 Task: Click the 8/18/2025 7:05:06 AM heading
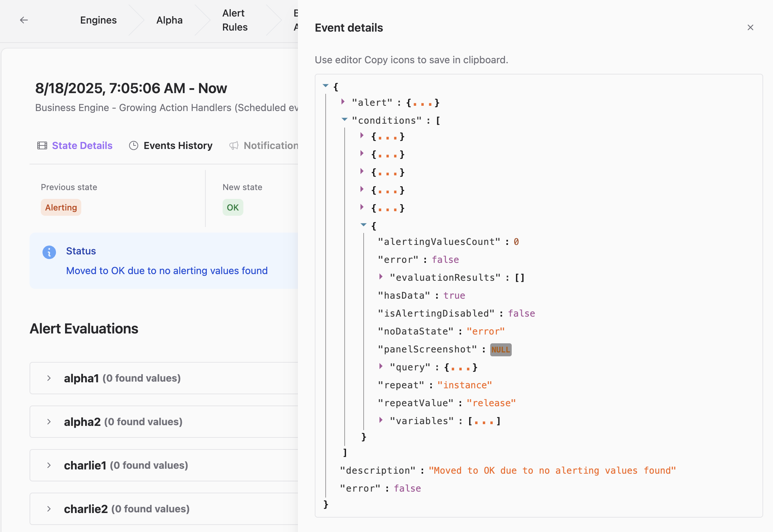point(131,88)
